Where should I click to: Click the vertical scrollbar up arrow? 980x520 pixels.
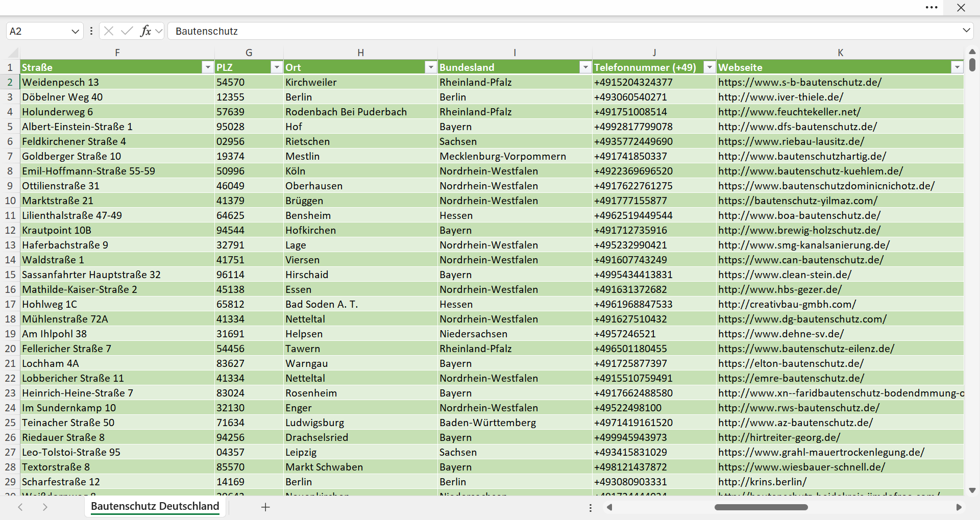(x=972, y=52)
